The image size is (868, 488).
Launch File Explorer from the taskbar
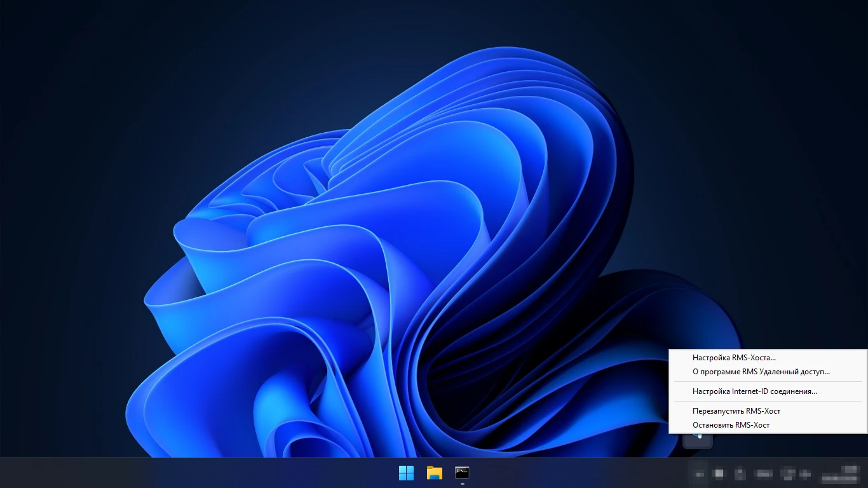point(434,473)
